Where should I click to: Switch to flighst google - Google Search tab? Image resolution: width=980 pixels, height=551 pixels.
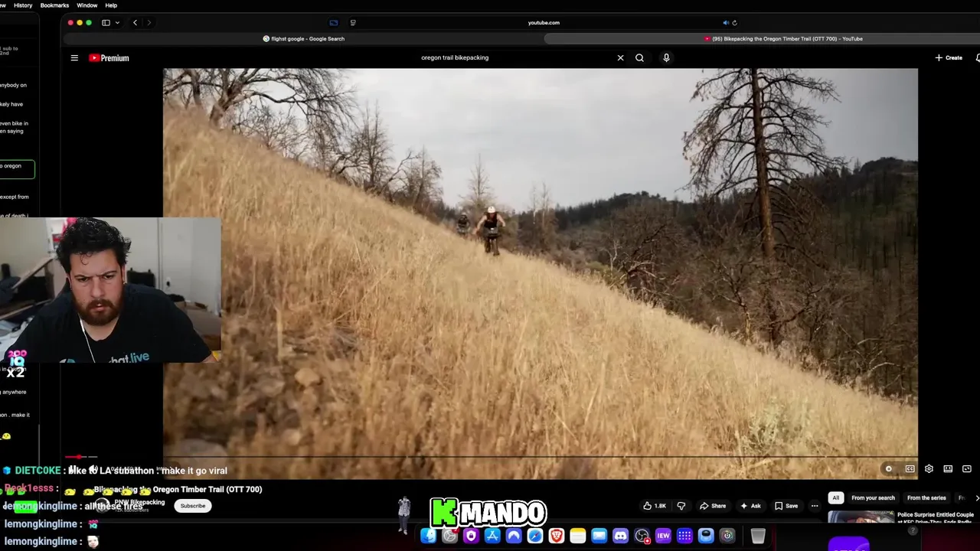pos(304,39)
